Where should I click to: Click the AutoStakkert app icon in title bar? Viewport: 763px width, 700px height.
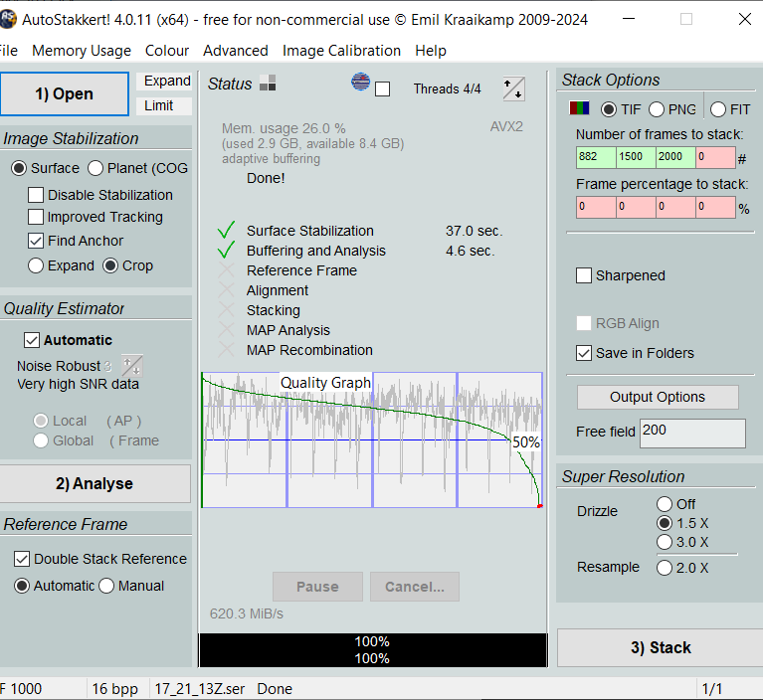7,20
